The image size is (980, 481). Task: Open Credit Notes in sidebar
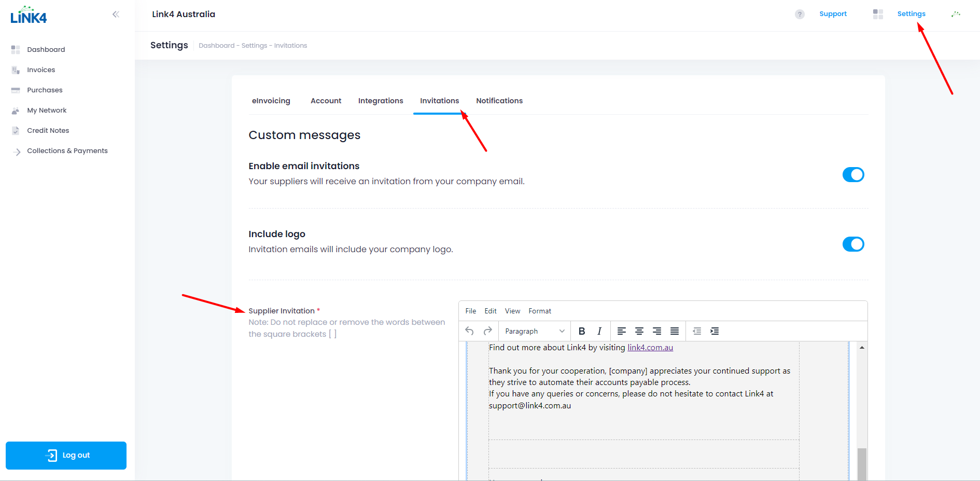tap(48, 130)
